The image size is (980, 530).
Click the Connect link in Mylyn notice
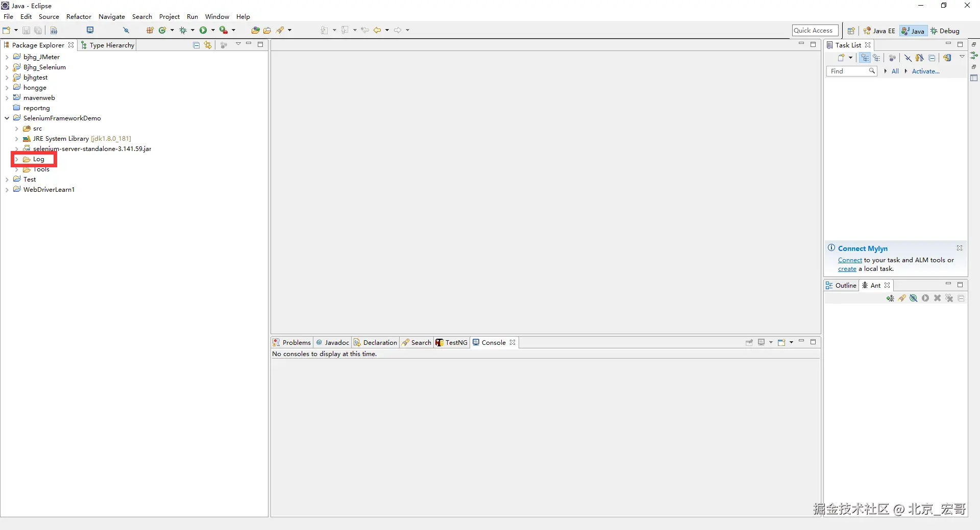(850, 260)
